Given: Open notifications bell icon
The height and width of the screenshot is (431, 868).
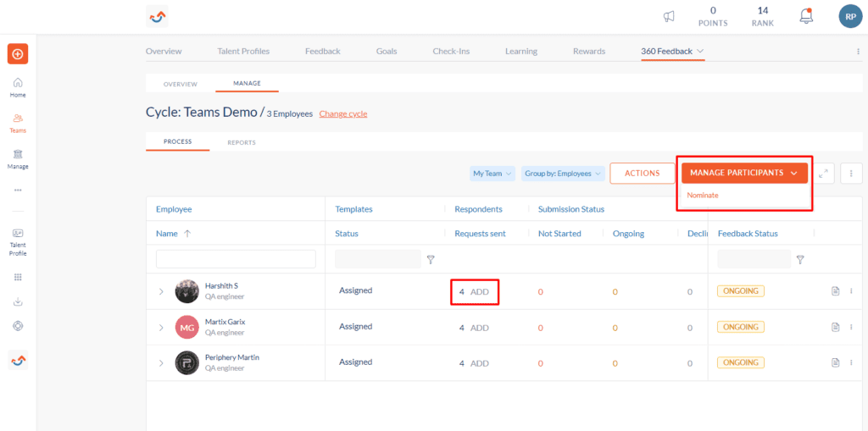Looking at the screenshot, I should [x=807, y=16].
